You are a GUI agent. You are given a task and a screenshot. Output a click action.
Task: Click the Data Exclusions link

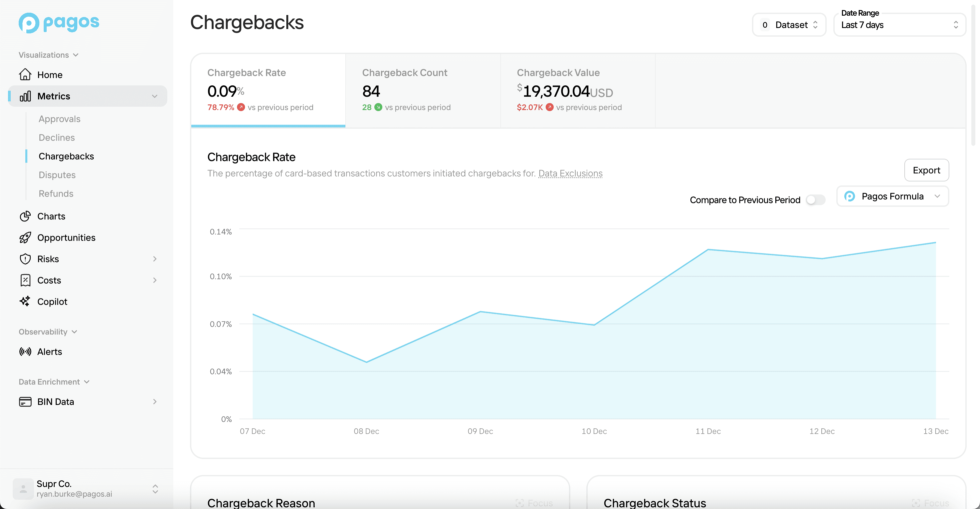570,173
